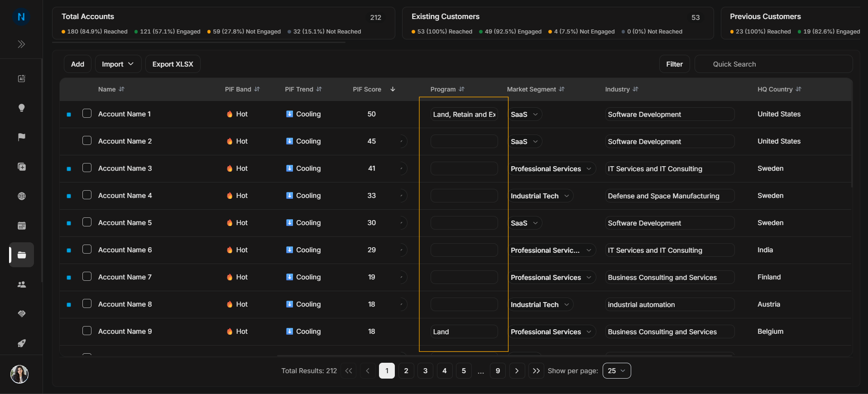Open the flag icon in sidebar

(21, 137)
